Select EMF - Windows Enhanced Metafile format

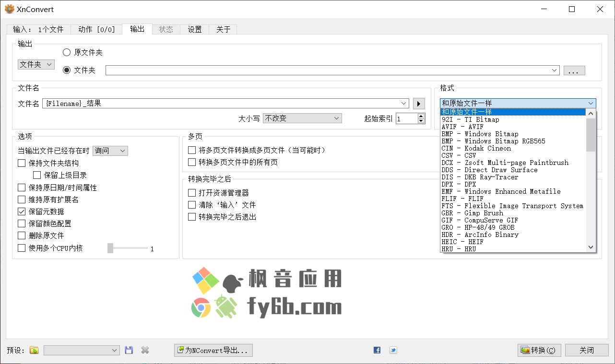coord(513,191)
